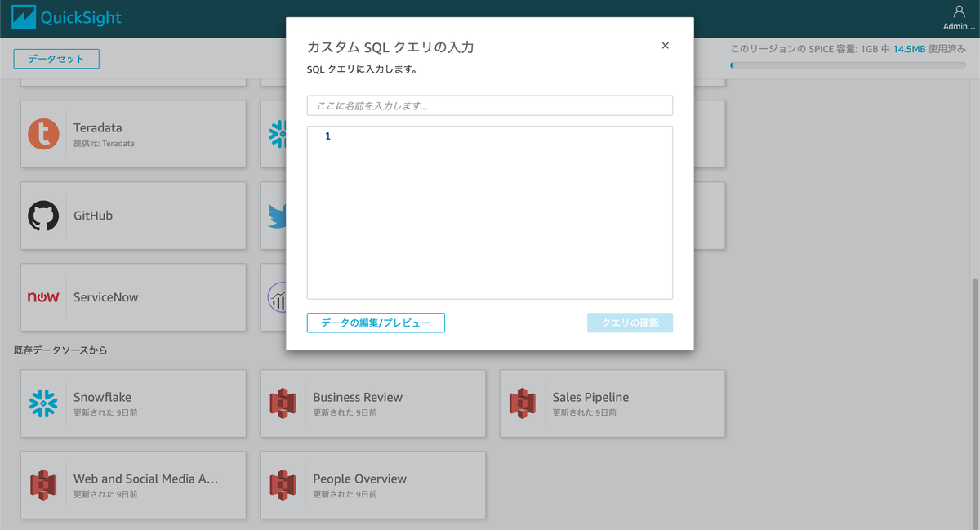Click the クエリの確認 button
980x530 pixels.
click(x=630, y=323)
